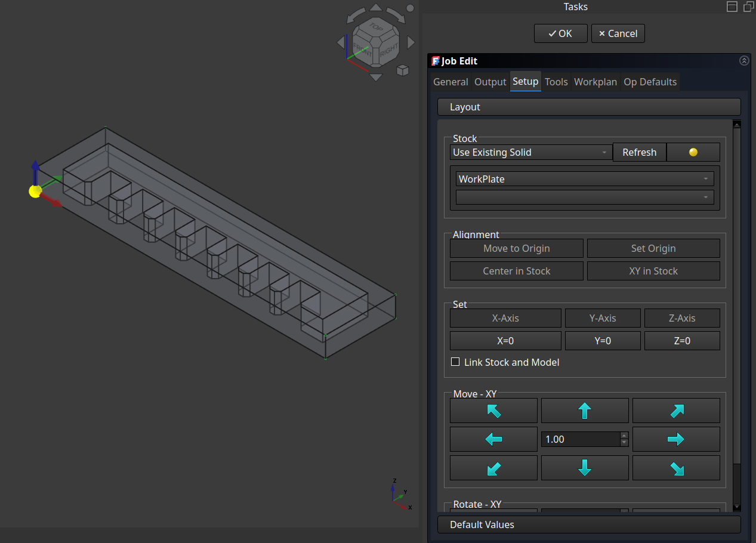This screenshot has width=756, height=543.
Task: Expand the Default Values section
Action: [589, 525]
